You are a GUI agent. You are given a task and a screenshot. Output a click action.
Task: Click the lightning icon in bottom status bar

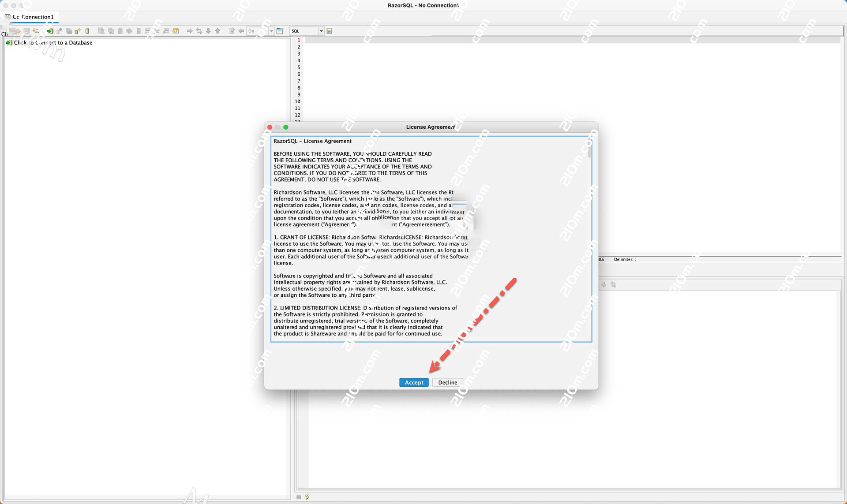[x=307, y=497]
